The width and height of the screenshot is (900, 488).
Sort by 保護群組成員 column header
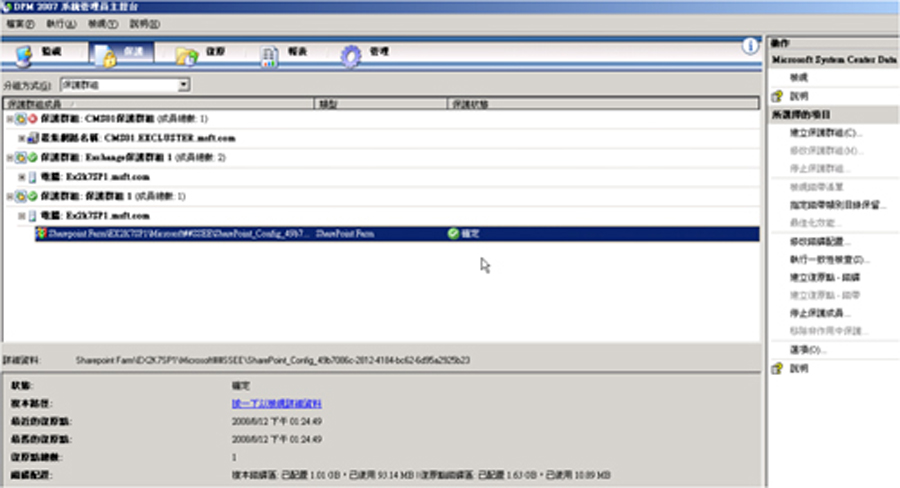click(159, 104)
